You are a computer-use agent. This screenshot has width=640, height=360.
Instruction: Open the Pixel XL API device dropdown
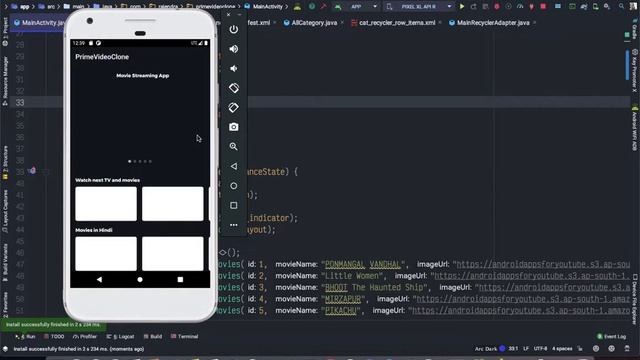coord(418,7)
